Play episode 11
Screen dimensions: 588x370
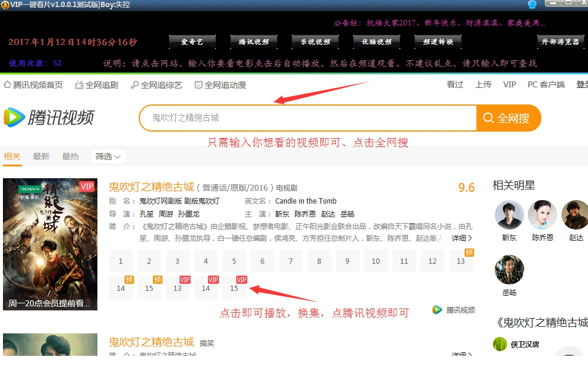pos(404,261)
